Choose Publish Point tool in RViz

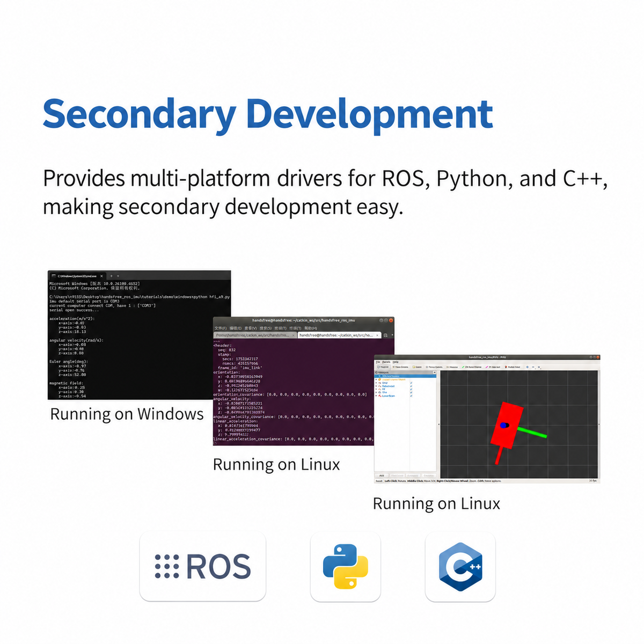513,367
